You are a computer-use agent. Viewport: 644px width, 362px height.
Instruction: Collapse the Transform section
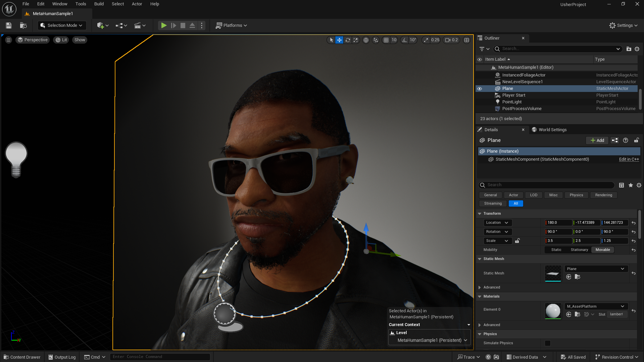(480, 214)
